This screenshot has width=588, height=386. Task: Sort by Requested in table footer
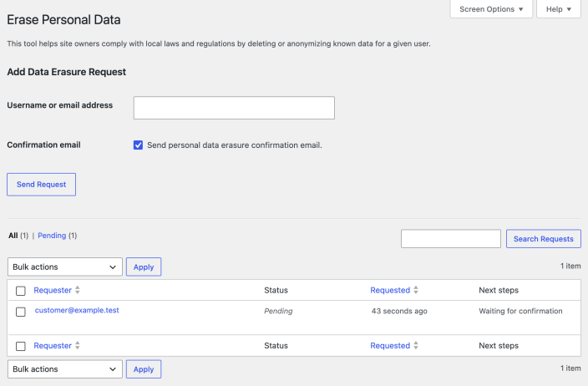coord(390,346)
